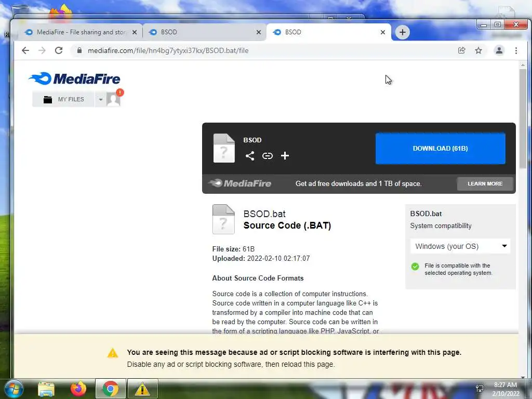Click the 'BSOD.bat' file name heading

264,214
